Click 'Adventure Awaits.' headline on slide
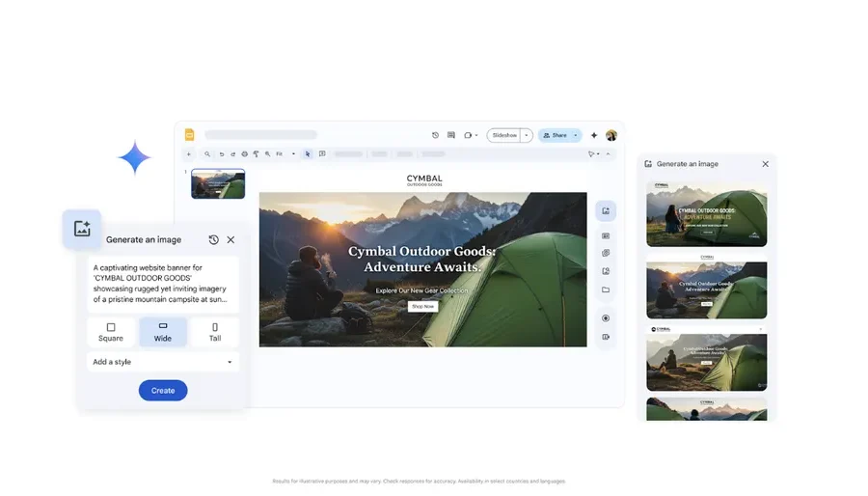The width and height of the screenshot is (868, 496). click(x=422, y=267)
